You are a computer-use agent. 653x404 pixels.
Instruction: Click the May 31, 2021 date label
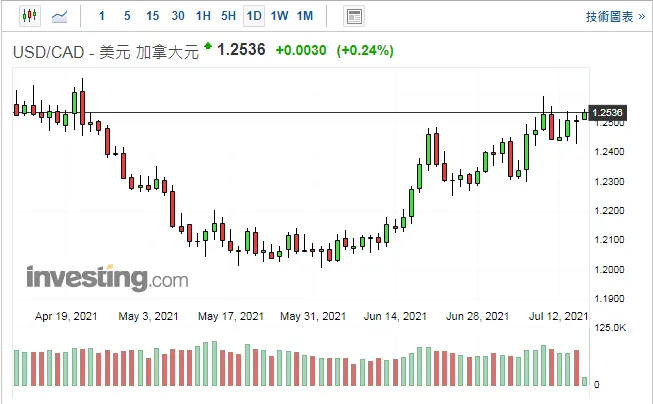(313, 317)
